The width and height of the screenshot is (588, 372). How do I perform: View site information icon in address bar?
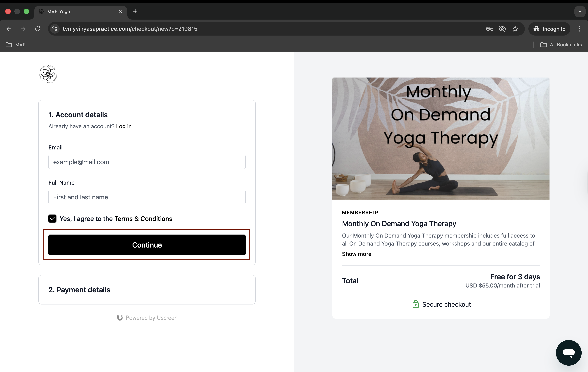point(55,29)
